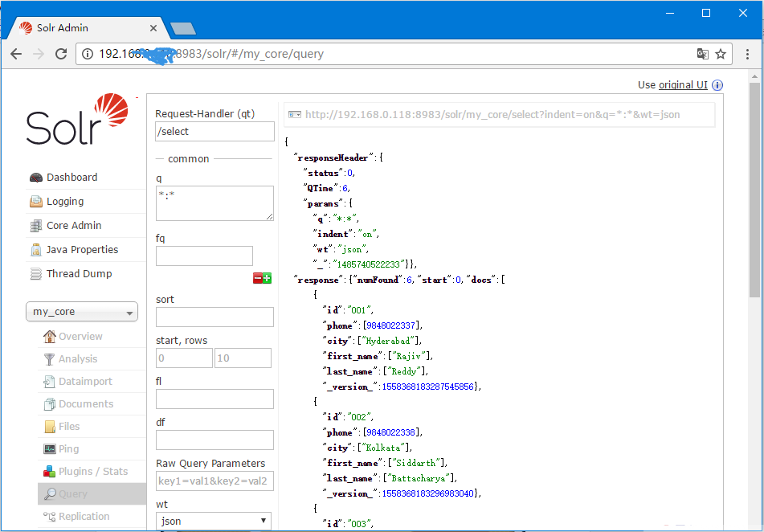Image resolution: width=764 pixels, height=532 pixels.
Task: Remove fq filter with red minus icon
Action: pos(258,278)
